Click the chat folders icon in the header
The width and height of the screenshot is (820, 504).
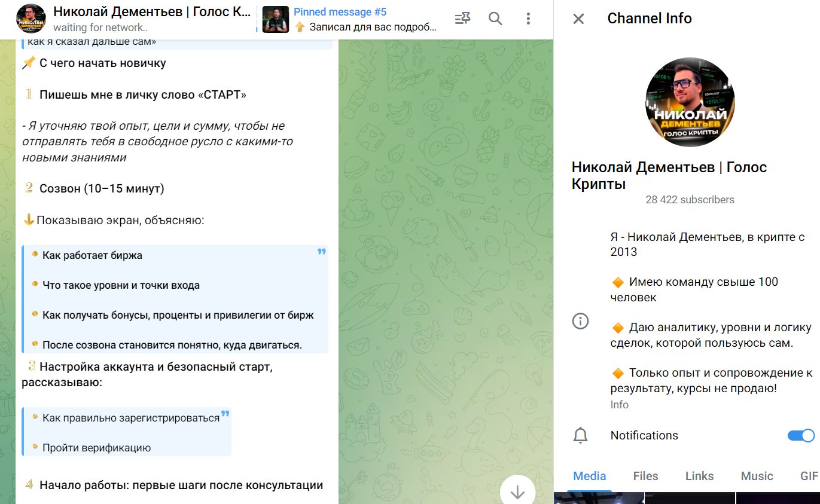[x=462, y=19]
